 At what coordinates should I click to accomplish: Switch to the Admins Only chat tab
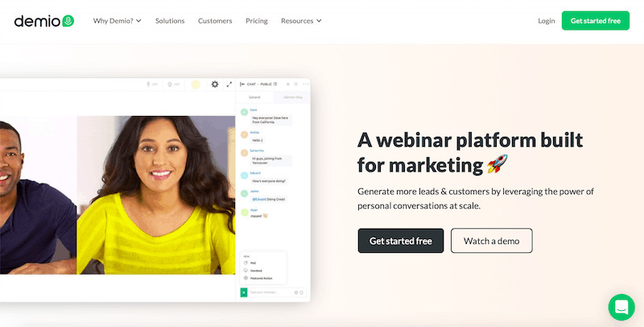[293, 97]
